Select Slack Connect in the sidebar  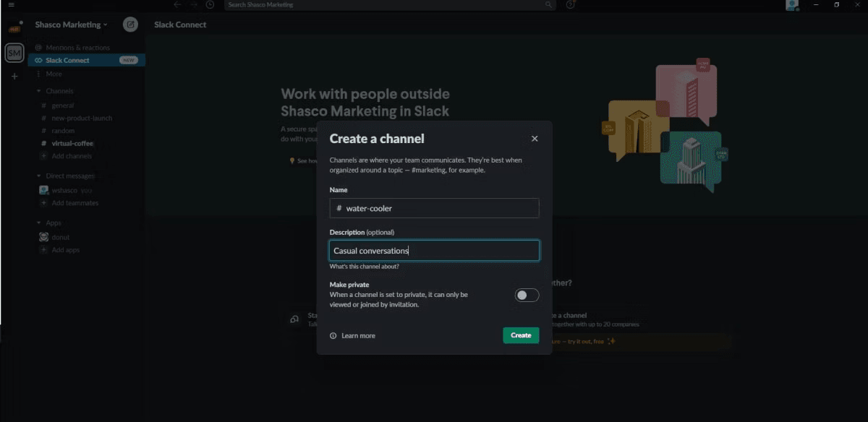pyautogui.click(x=87, y=60)
